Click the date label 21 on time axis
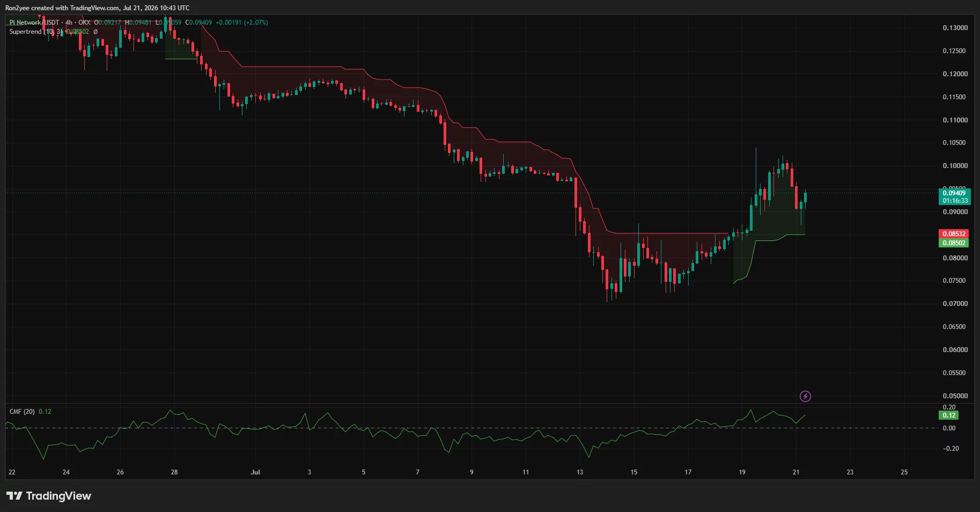 [x=796, y=472]
